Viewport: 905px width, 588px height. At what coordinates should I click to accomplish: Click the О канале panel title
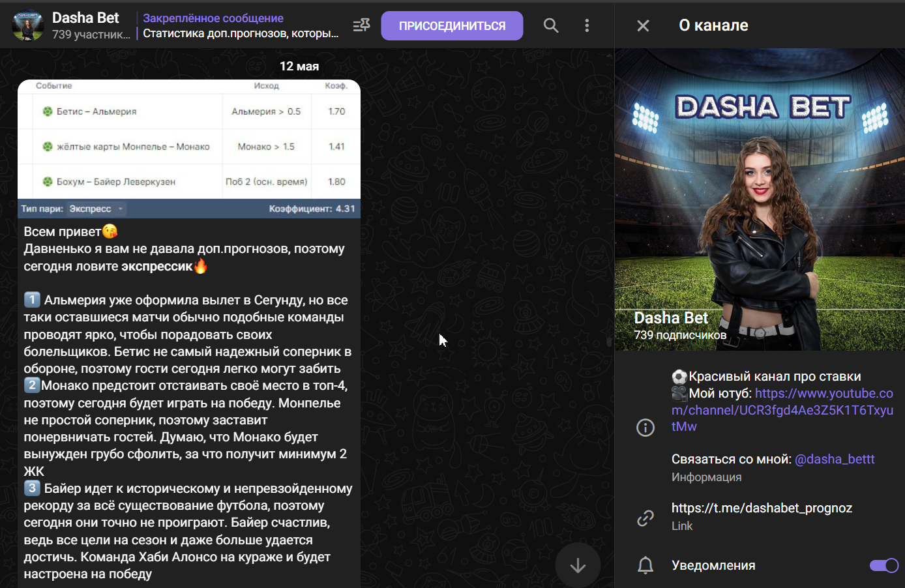(713, 25)
